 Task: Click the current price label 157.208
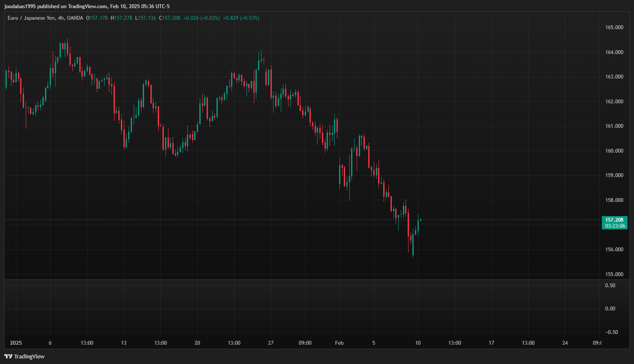(x=614, y=220)
